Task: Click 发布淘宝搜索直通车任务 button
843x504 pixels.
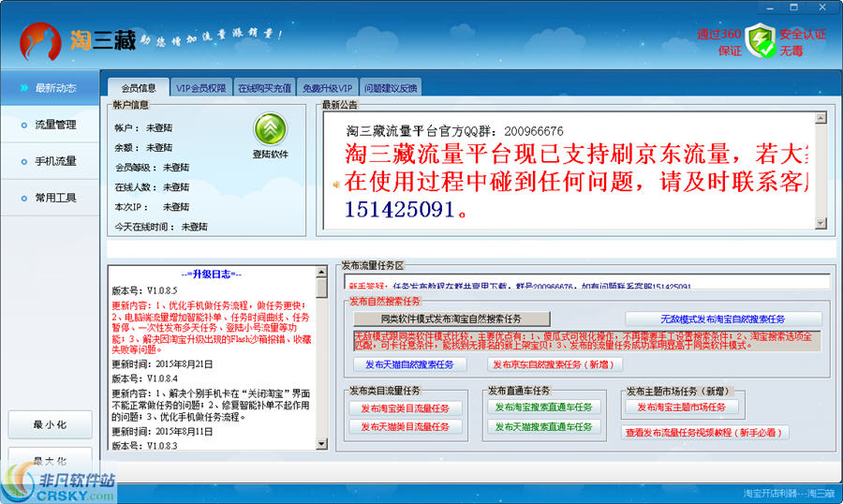Action: pos(543,408)
